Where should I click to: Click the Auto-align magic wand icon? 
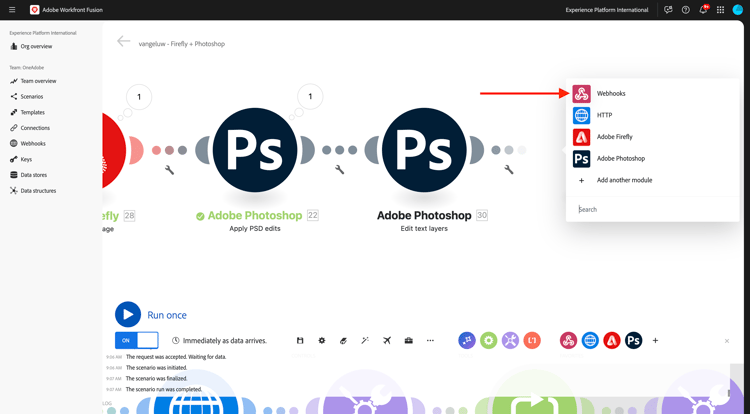pos(365,340)
